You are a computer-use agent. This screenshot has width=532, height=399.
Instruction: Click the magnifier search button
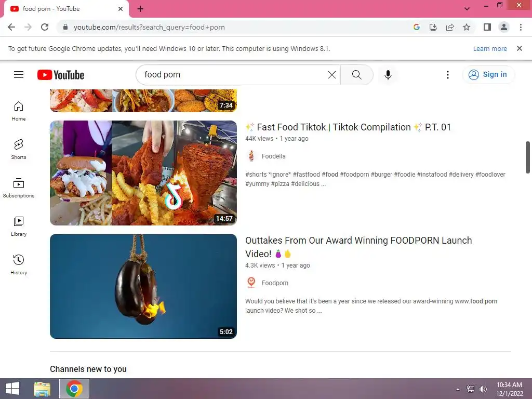(x=356, y=75)
